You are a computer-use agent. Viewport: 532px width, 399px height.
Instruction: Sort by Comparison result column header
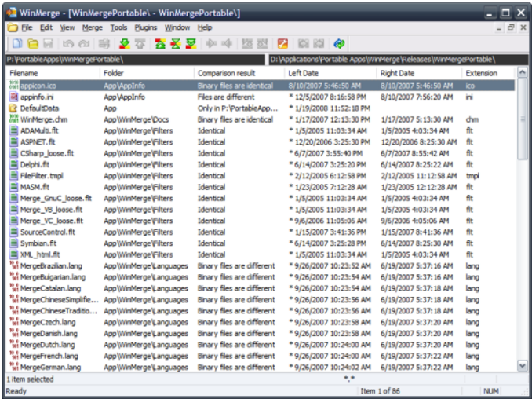(239, 73)
